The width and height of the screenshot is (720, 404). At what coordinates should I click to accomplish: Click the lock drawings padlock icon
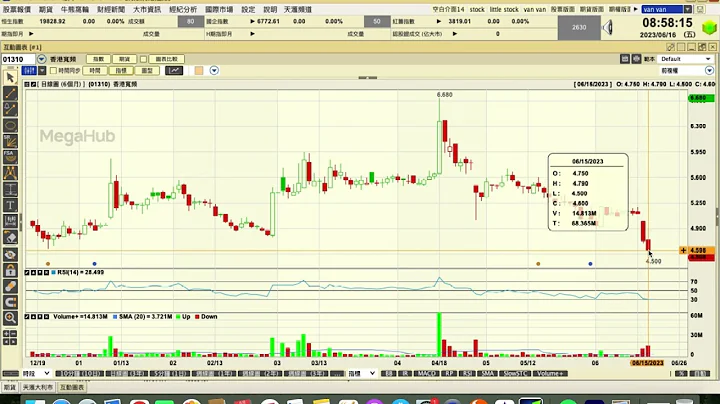tap(10, 270)
